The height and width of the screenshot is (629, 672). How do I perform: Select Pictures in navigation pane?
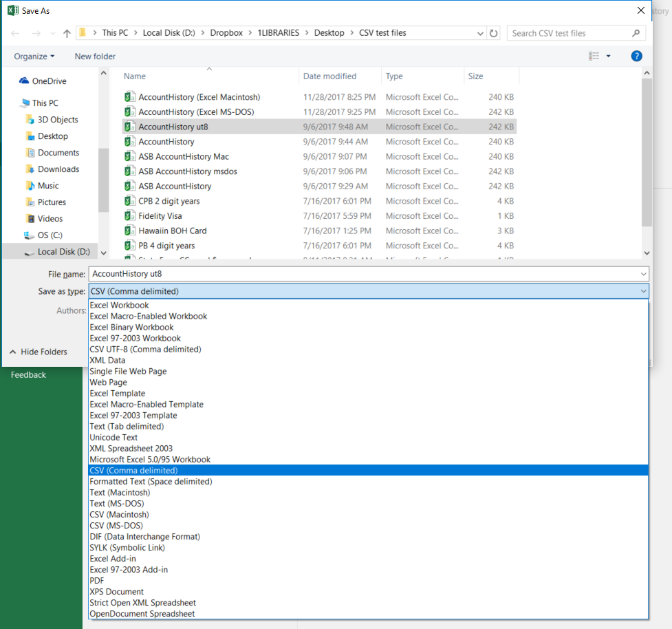click(52, 202)
